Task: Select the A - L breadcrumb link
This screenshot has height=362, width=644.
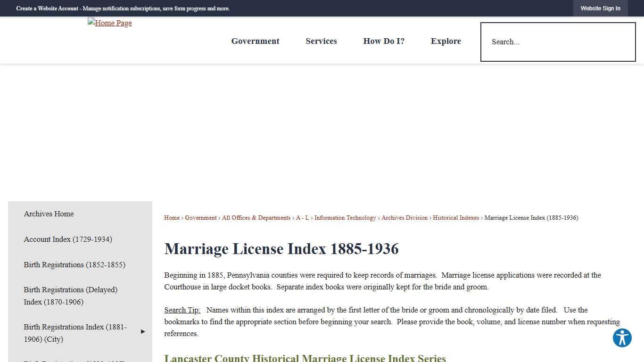Action: [x=302, y=217]
